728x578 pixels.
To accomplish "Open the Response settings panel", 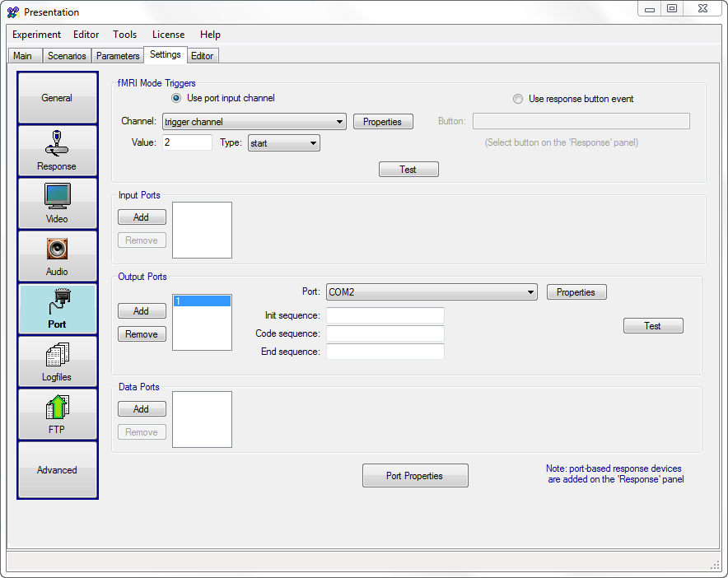I will pyautogui.click(x=57, y=151).
